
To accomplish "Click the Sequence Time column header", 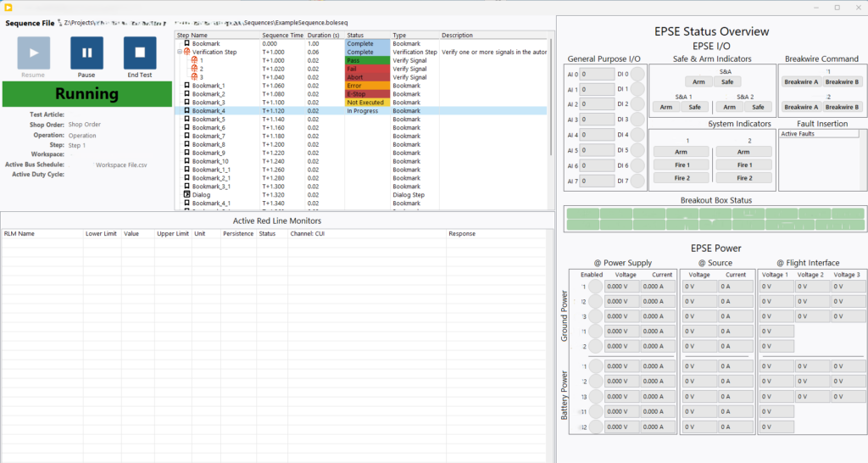I will tap(283, 35).
